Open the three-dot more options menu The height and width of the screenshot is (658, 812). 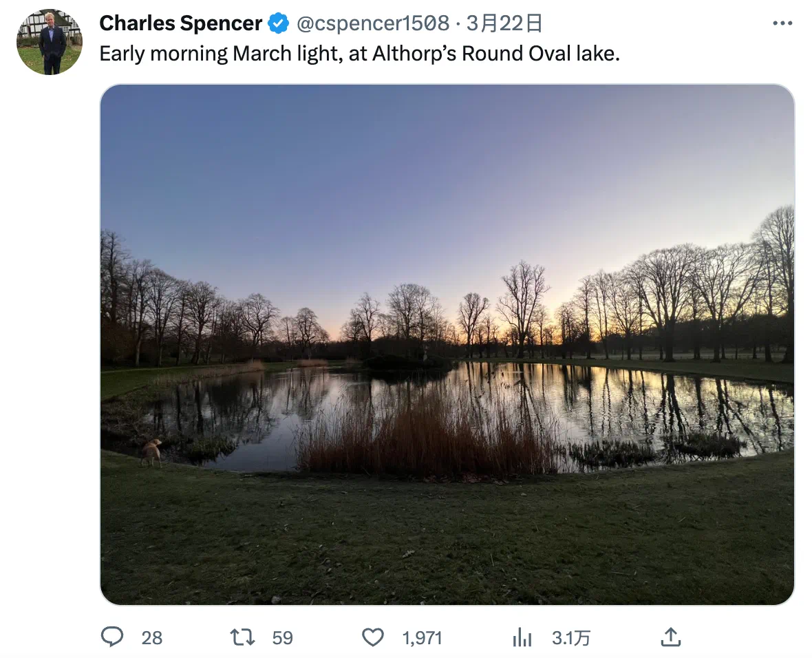pos(782,23)
